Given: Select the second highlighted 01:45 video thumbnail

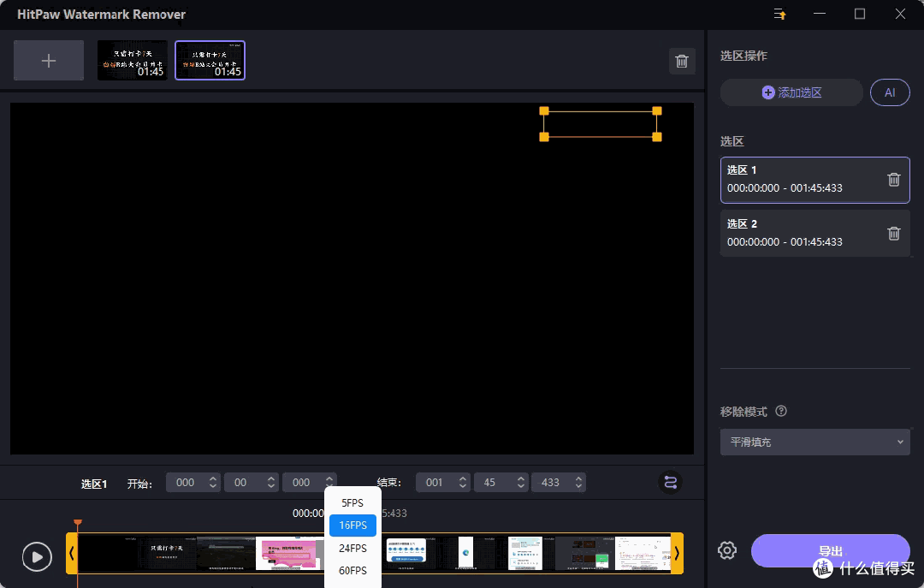Looking at the screenshot, I should [x=210, y=60].
